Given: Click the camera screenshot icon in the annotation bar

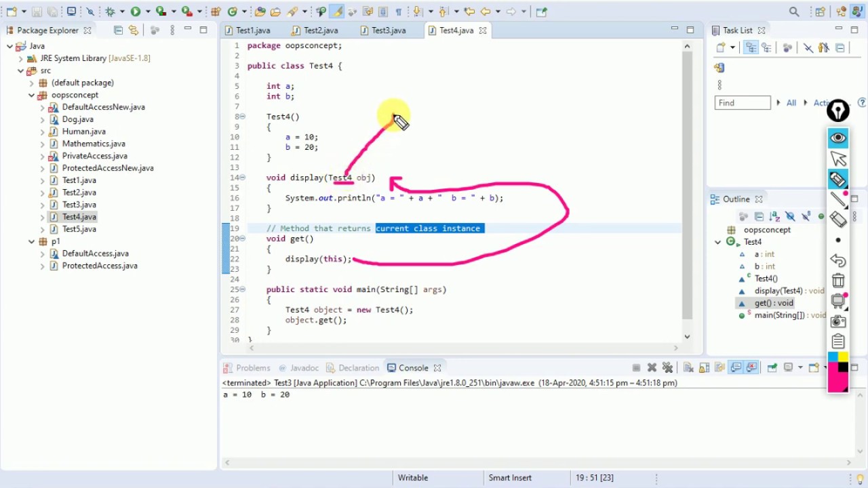Looking at the screenshot, I should [x=838, y=321].
